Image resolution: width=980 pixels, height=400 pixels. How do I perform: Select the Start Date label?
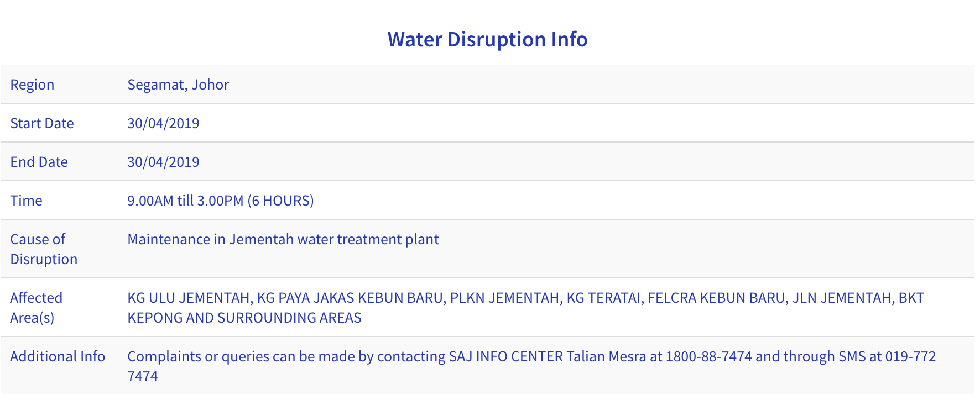point(42,123)
